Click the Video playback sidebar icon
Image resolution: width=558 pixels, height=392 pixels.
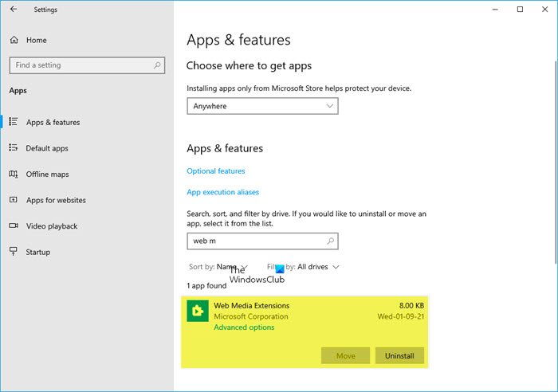14,226
